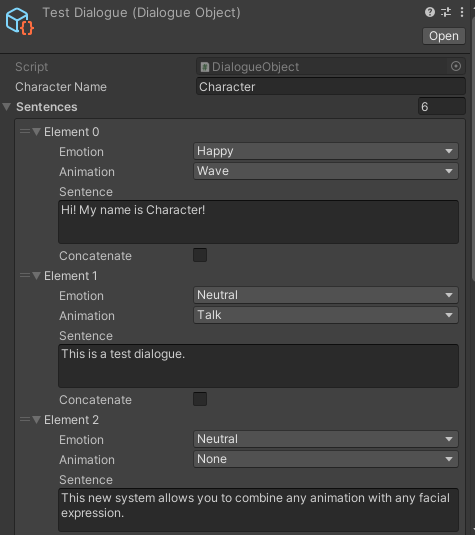The image size is (475, 535).
Task: Open the help reference icon
Action: [x=430, y=12]
